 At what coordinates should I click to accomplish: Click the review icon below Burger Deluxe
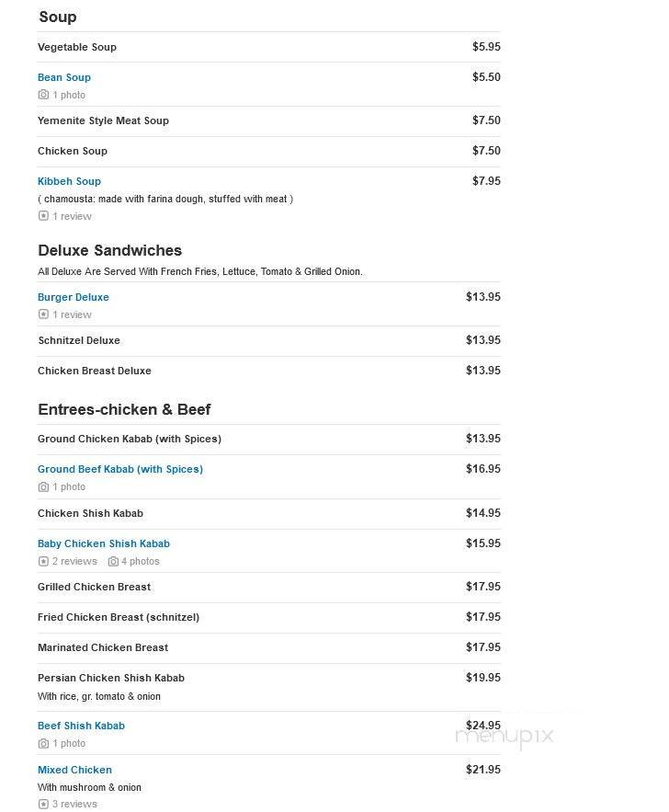(x=42, y=315)
